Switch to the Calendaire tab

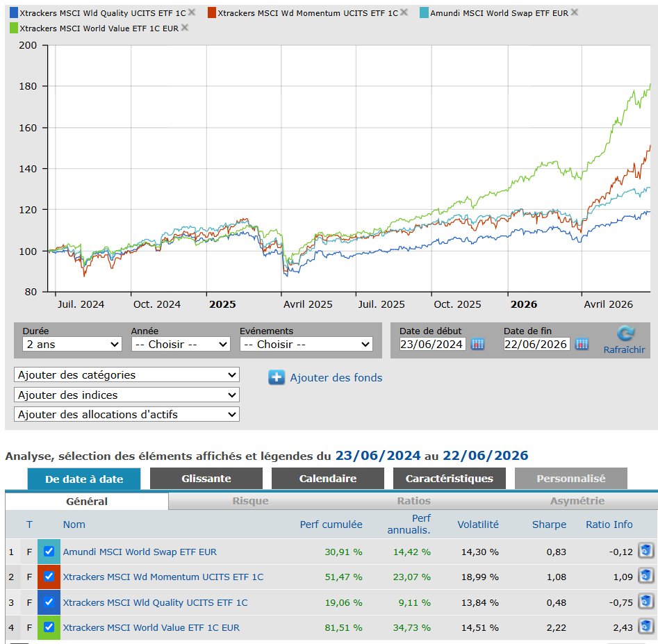(x=328, y=479)
